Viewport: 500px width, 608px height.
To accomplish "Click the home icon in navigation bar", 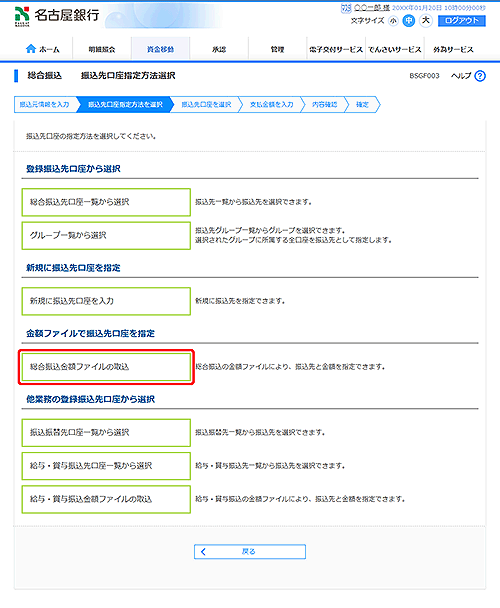I will click(31, 49).
